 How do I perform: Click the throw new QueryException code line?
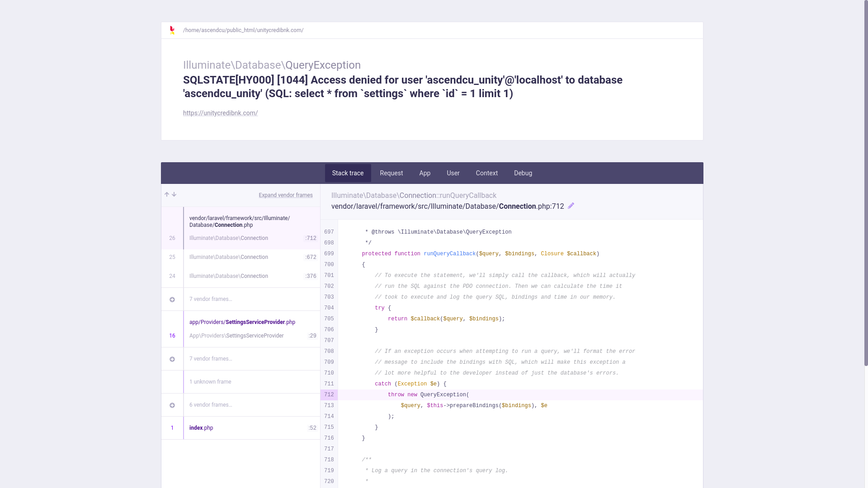click(428, 395)
